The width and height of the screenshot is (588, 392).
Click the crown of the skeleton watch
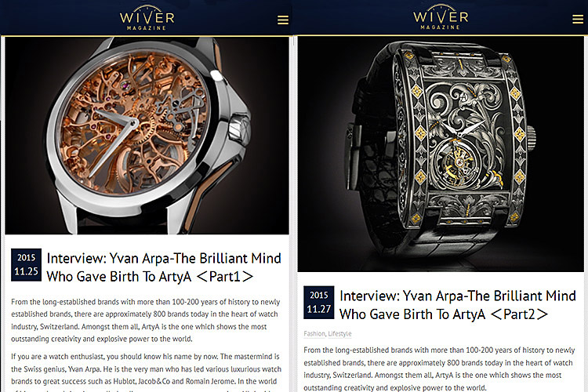pos(239,129)
